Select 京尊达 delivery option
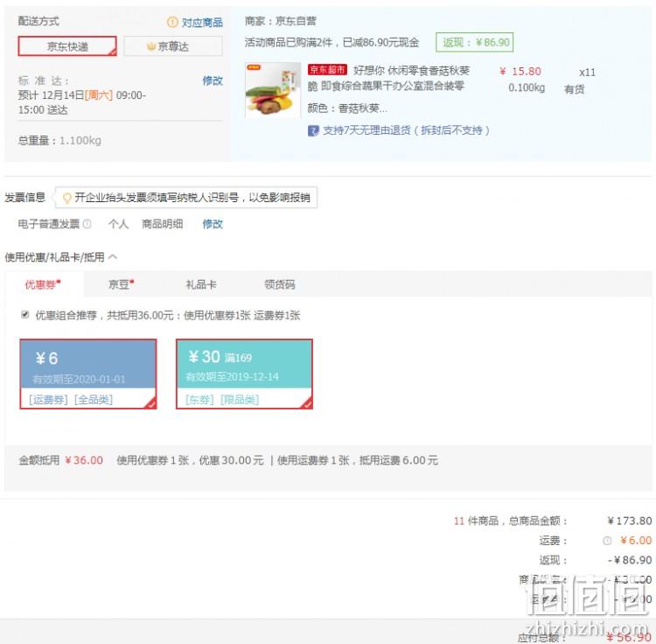Image resolution: width=656 pixels, height=644 pixels. point(173,46)
